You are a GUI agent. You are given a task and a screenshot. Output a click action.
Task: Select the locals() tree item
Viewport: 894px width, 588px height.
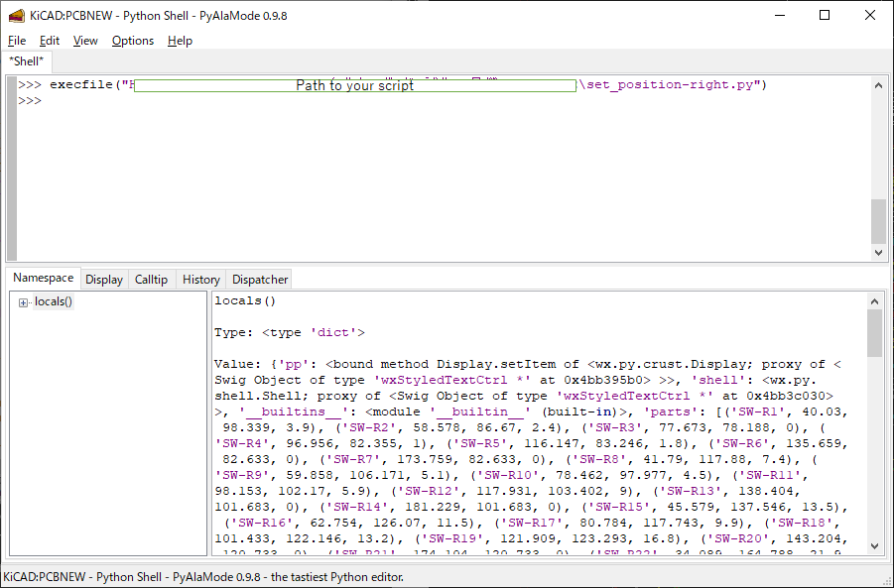pos(53,301)
